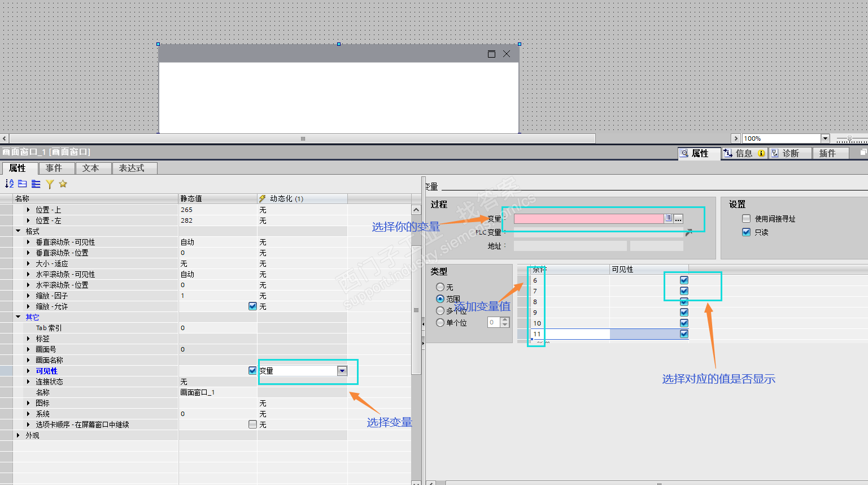Click the 画面窗口_1 name value cell
The height and width of the screenshot is (485, 868).
(x=218, y=392)
